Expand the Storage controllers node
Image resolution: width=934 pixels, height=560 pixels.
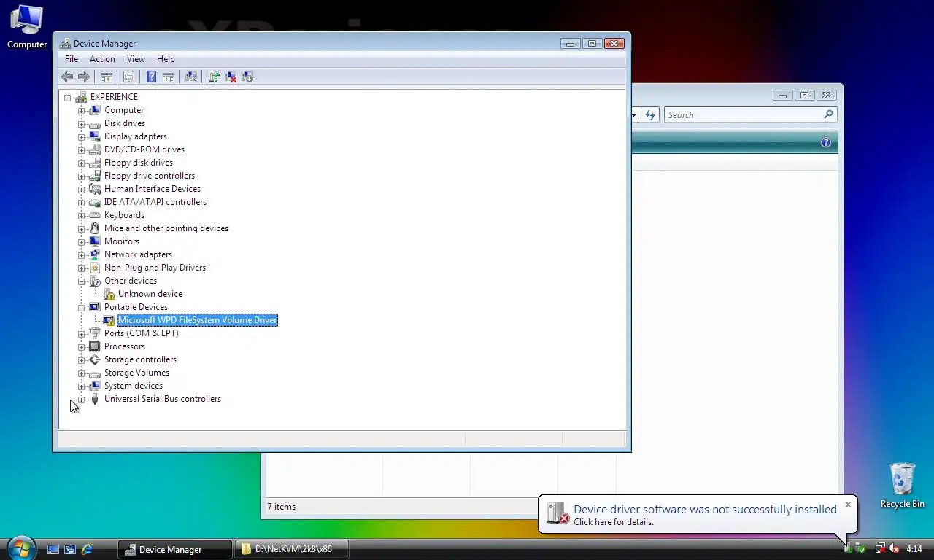click(82, 360)
